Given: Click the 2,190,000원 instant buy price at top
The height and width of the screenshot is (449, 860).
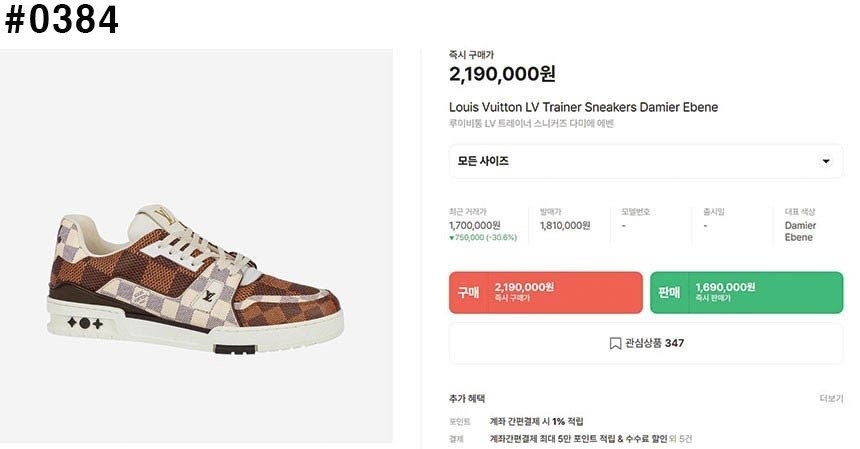Looking at the screenshot, I should click(x=502, y=74).
